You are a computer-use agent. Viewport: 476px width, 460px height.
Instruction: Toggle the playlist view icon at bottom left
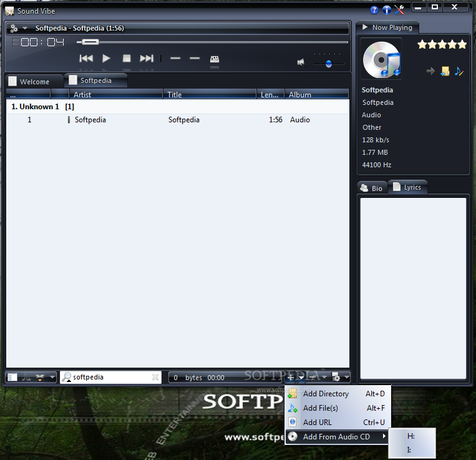point(12,378)
